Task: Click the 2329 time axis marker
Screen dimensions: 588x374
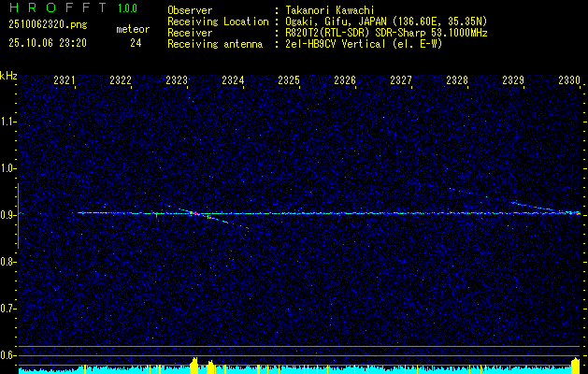Action: pyautogui.click(x=513, y=79)
